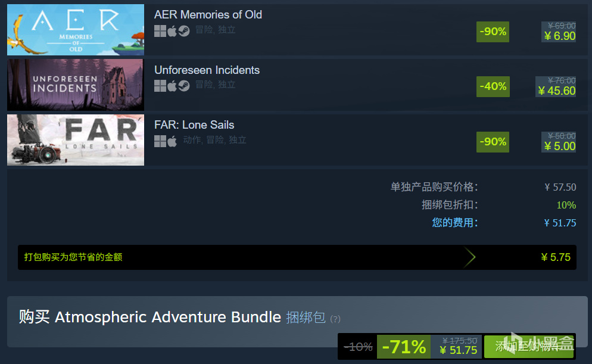Viewport: 592px width, 364px height.
Task: Click the -90% discount badge for AER
Action: [x=493, y=32]
